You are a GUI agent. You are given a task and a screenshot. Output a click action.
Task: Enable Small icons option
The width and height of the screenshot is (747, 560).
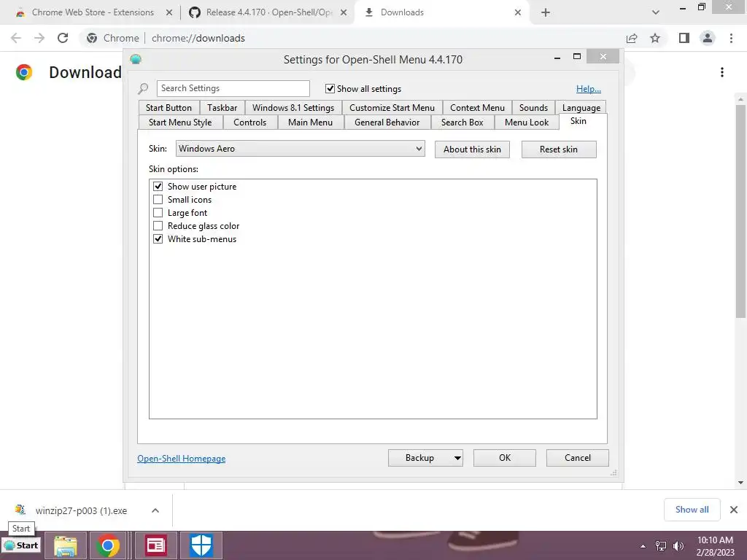(x=158, y=200)
